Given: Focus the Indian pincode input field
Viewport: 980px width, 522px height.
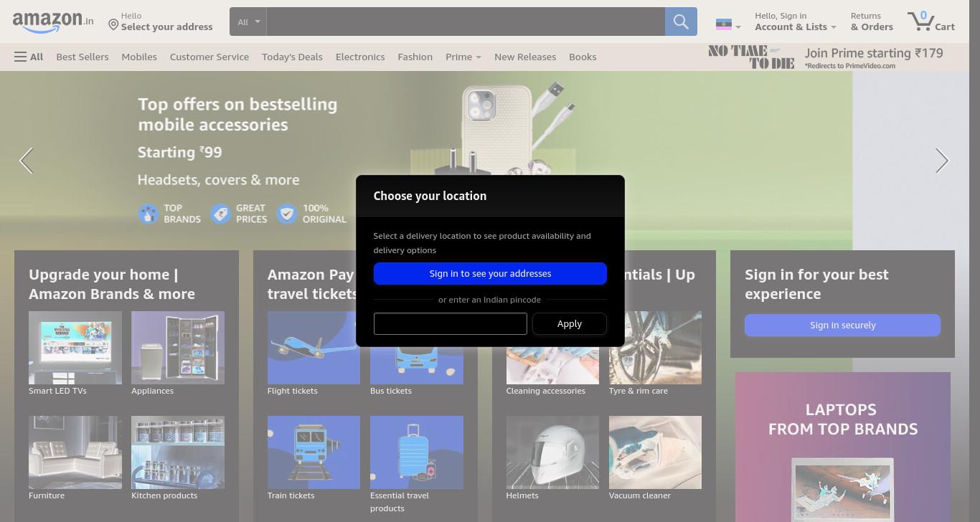Looking at the screenshot, I should click(x=451, y=323).
